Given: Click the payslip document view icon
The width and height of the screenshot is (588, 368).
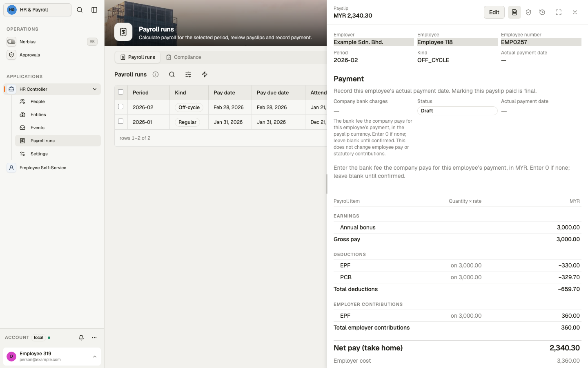Looking at the screenshot, I should (x=514, y=12).
